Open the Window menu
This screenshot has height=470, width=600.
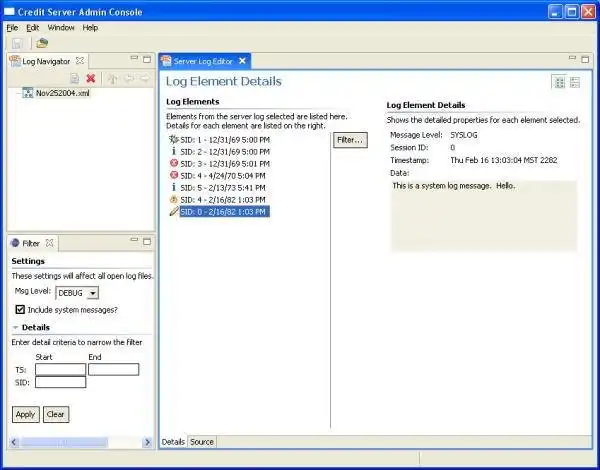coord(61,28)
